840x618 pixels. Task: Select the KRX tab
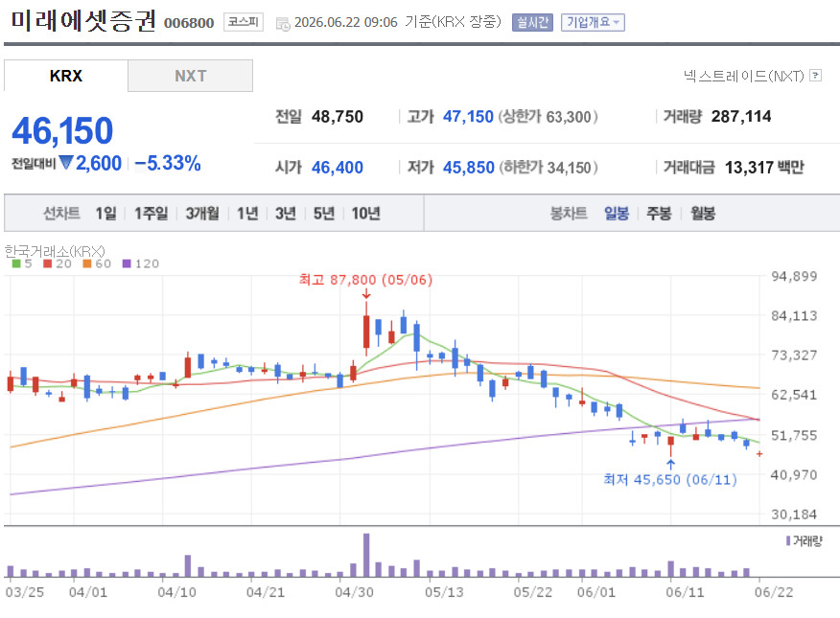[66, 76]
